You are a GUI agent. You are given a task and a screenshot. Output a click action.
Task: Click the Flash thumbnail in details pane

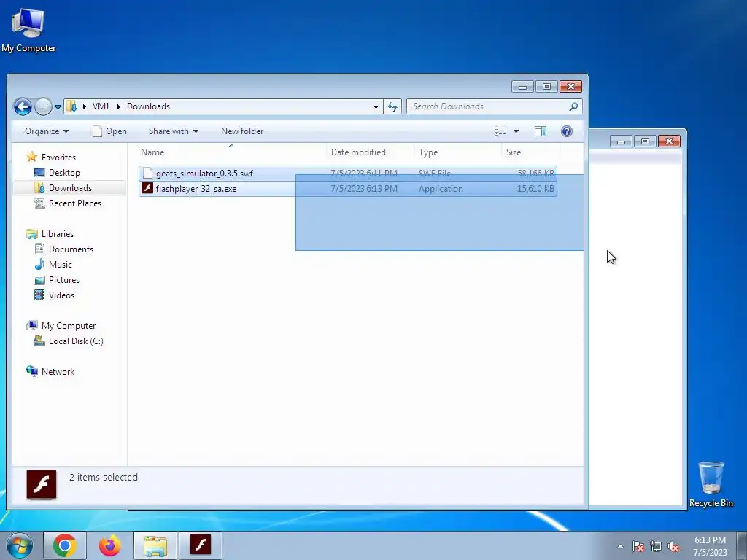(x=42, y=484)
